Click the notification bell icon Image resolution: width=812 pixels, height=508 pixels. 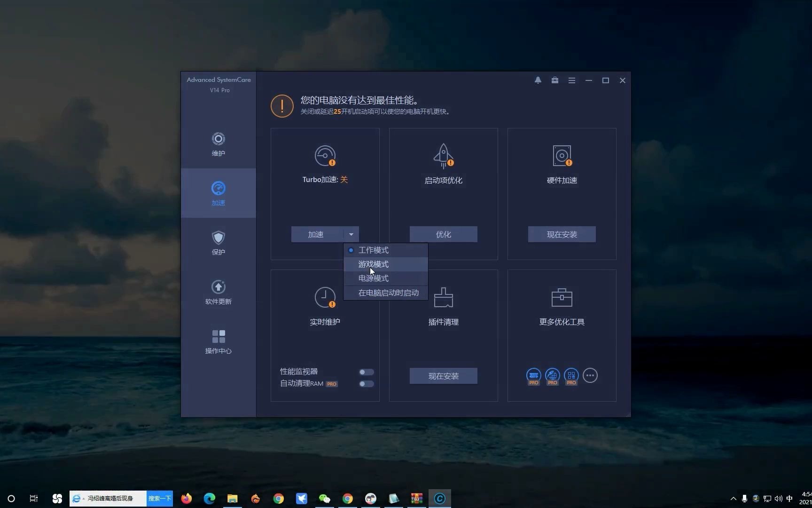click(538, 80)
